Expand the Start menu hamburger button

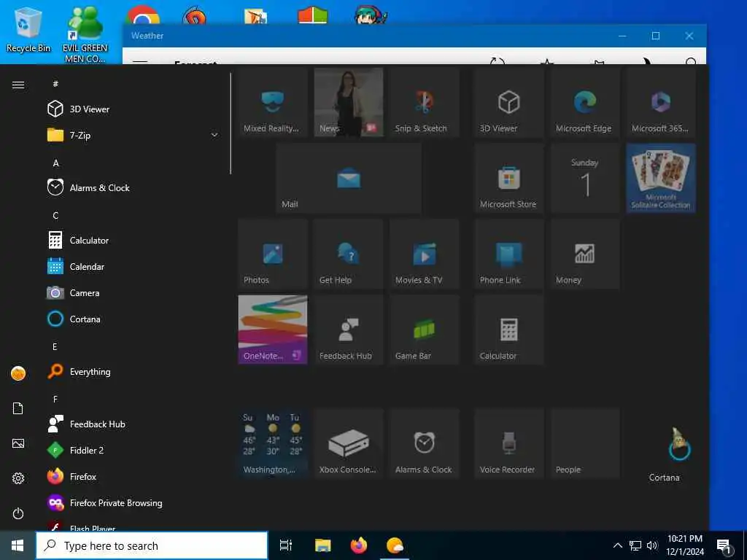tap(18, 85)
